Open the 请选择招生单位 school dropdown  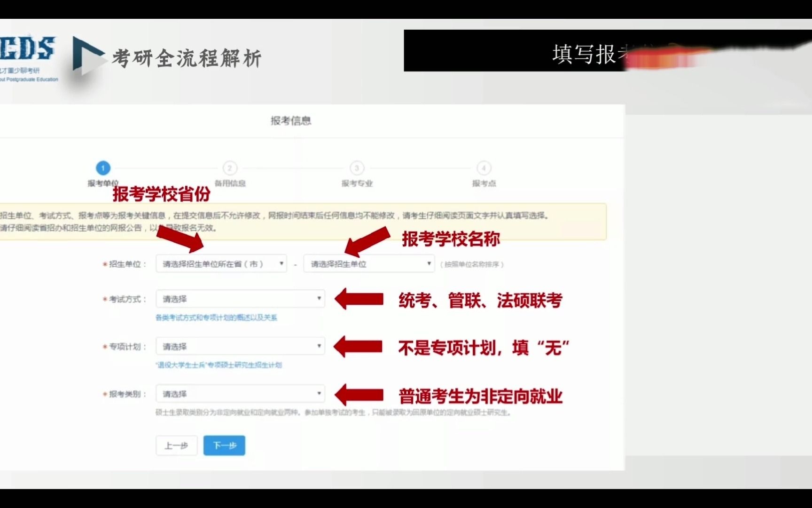click(x=369, y=264)
